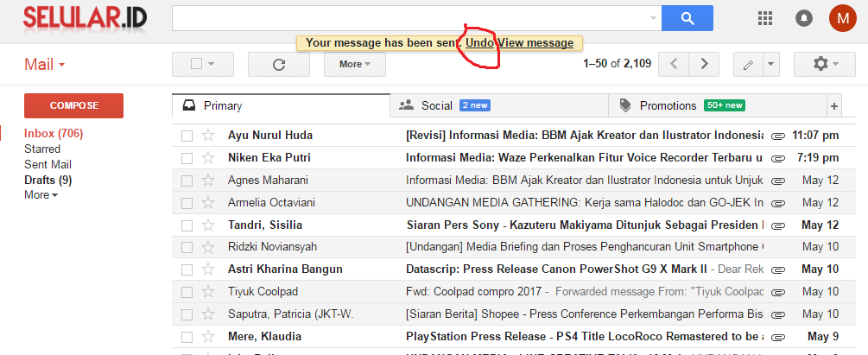
Task: Tick checkbox for Ridzki Noviansyah email
Action: pos(187,247)
